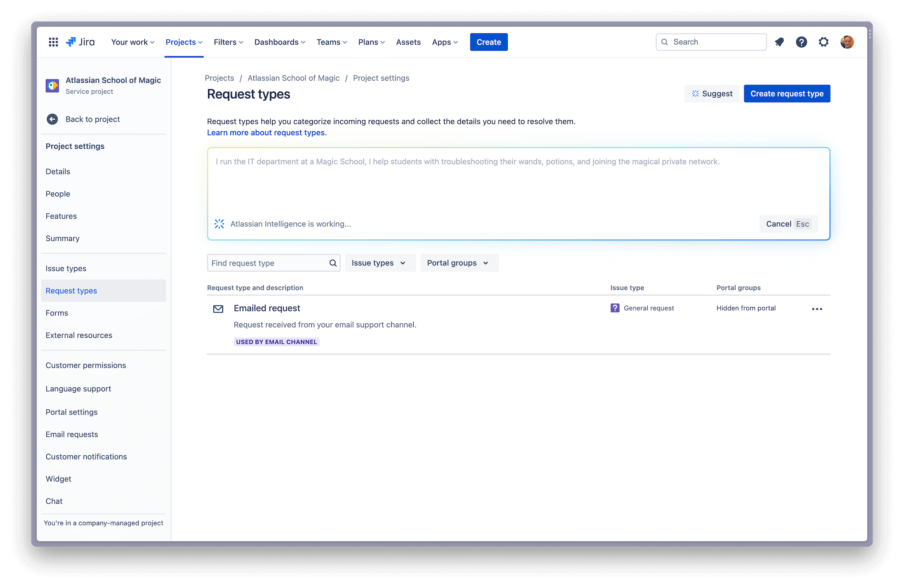The width and height of the screenshot is (904, 588).
Task: Click the three-dot menu on Emailed request
Action: (x=817, y=308)
